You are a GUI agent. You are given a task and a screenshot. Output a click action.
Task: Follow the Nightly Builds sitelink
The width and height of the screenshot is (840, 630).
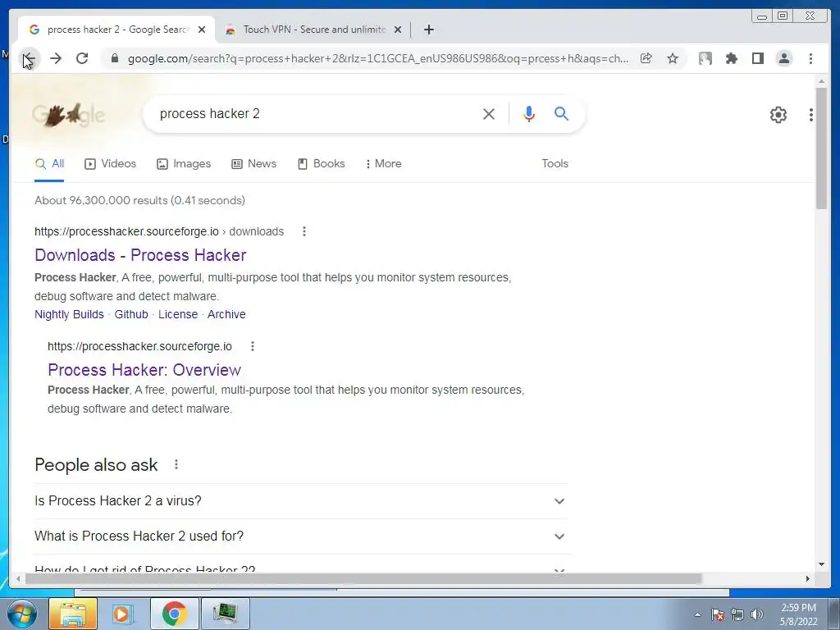click(69, 314)
